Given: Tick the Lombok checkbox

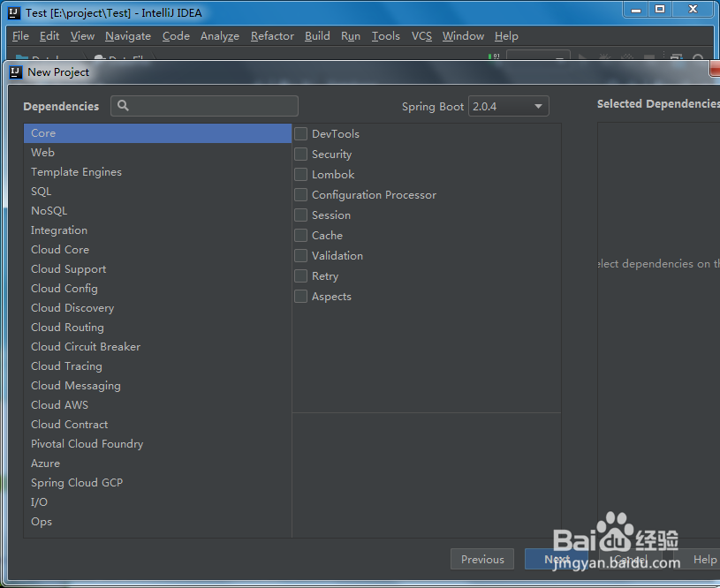Looking at the screenshot, I should tap(300, 175).
